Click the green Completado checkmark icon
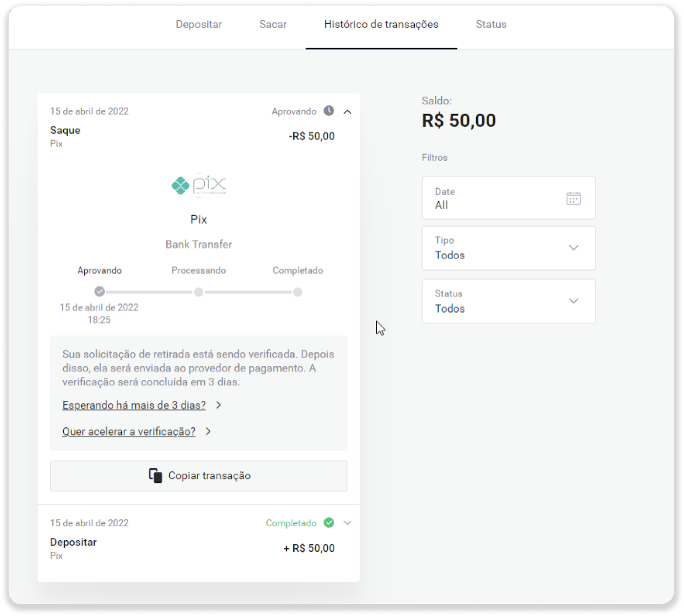The width and height of the screenshot is (684, 616). tap(329, 523)
